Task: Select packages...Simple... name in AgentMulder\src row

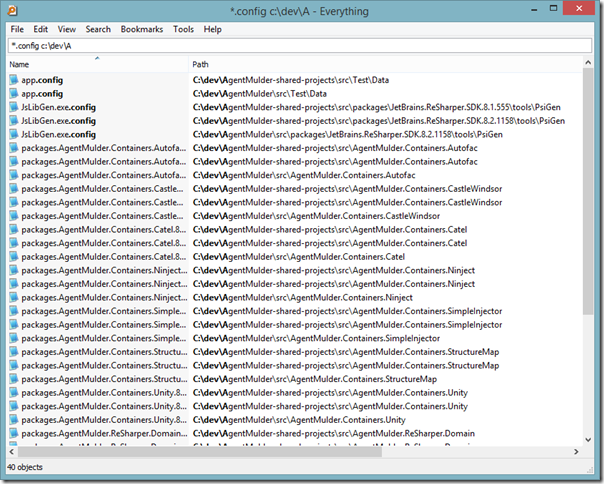Action: point(104,338)
